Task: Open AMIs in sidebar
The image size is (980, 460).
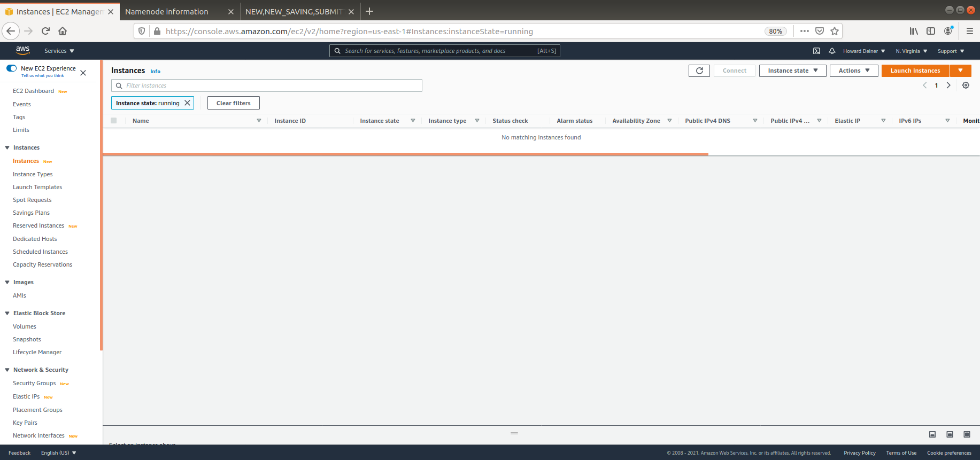Action: [x=19, y=295]
